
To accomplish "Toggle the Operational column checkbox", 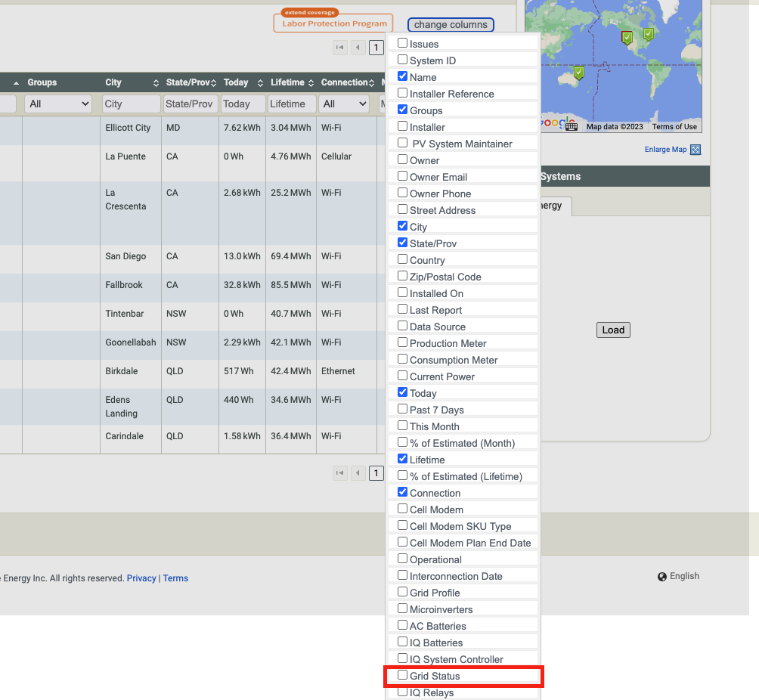I will [402, 558].
